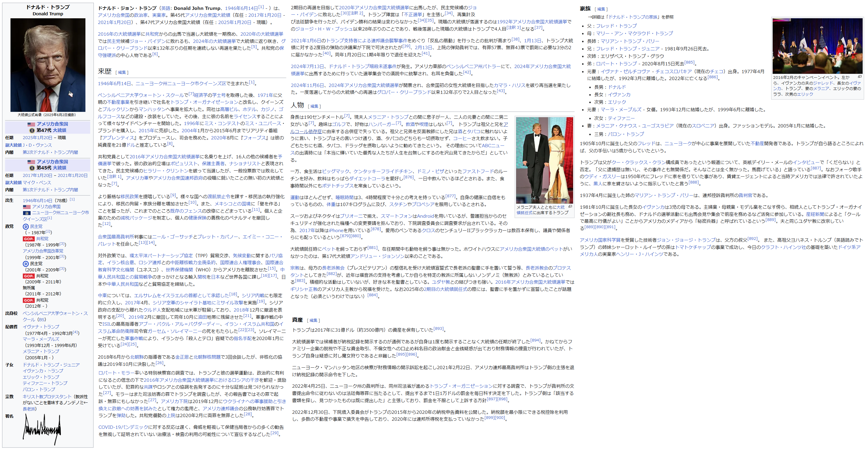
Task: Open Trump's signature image in the infobox
Action: pos(42,429)
